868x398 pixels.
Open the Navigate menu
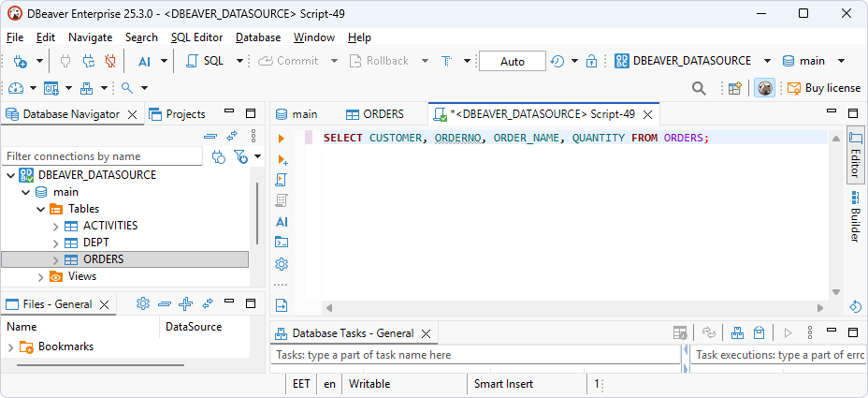coord(90,37)
